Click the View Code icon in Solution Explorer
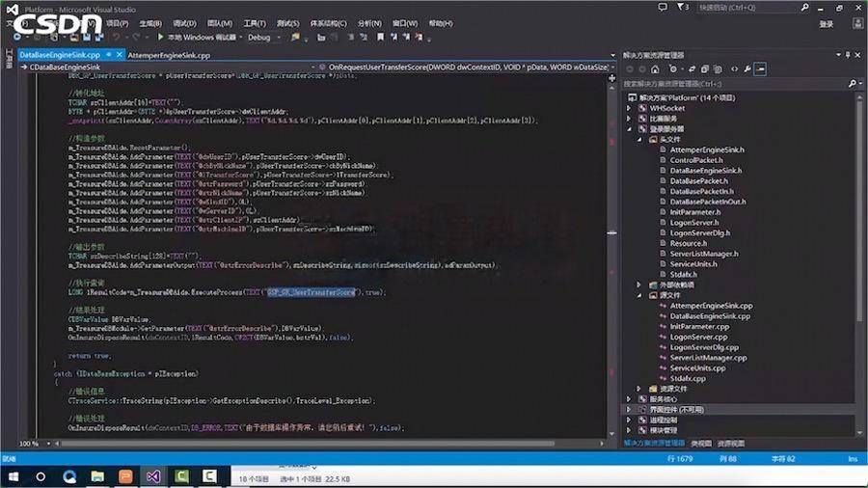 (x=734, y=68)
